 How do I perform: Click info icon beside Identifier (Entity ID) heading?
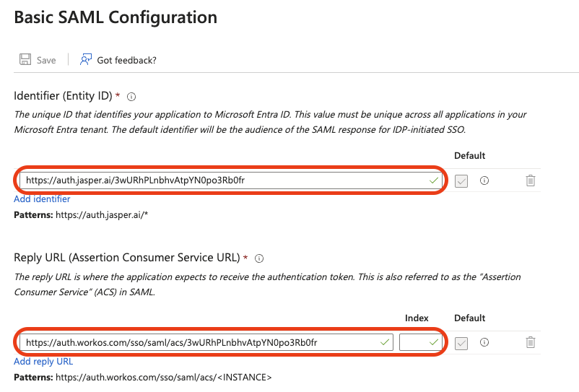click(x=132, y=96)
